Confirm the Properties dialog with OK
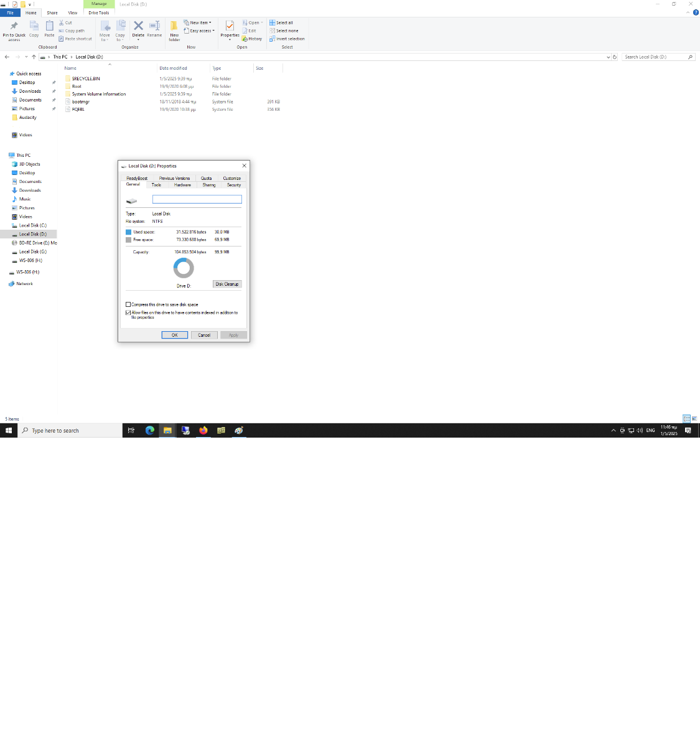The height and width of the screenshot is (747, 700). (x=175, y=335)
